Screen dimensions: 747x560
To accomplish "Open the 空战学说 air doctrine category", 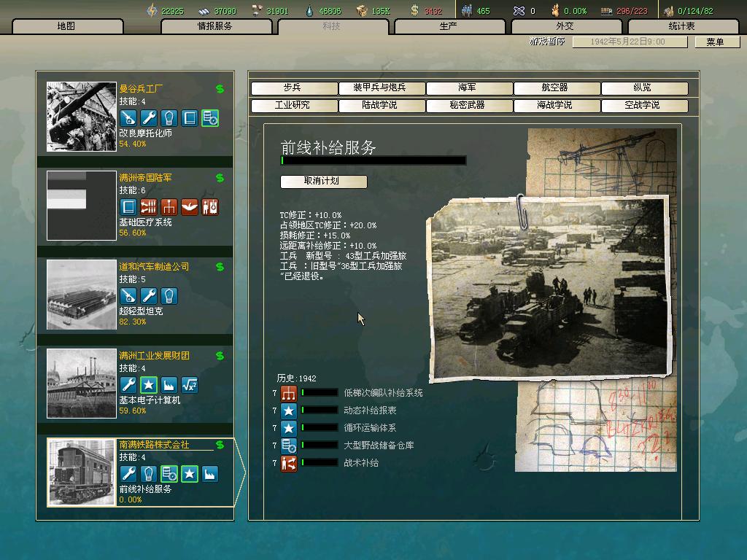I will point(644,106).
